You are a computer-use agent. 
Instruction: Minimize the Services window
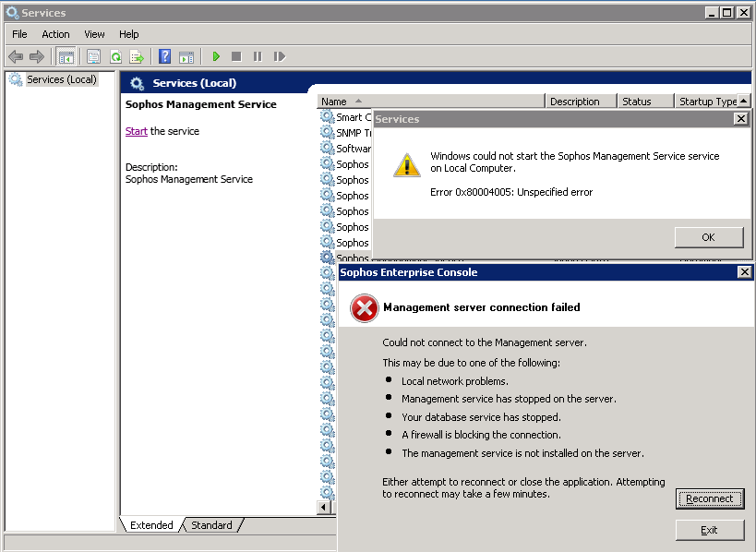click(712, 13)
